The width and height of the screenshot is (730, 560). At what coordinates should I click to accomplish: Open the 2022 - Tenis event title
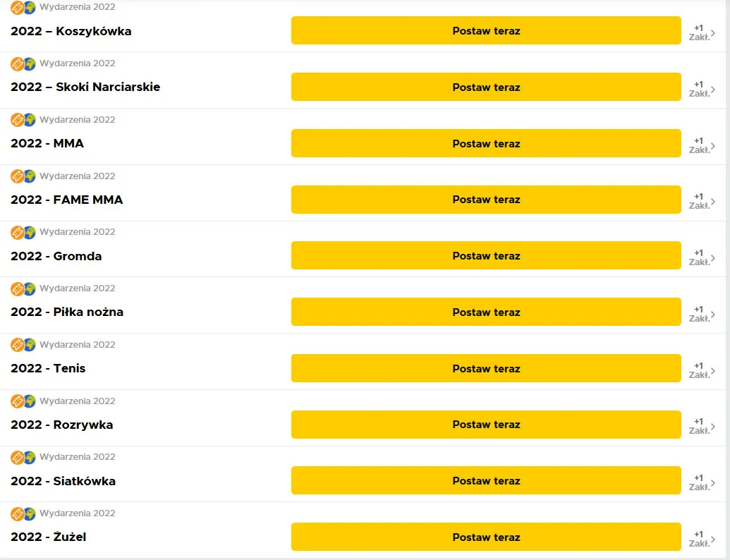48,368
